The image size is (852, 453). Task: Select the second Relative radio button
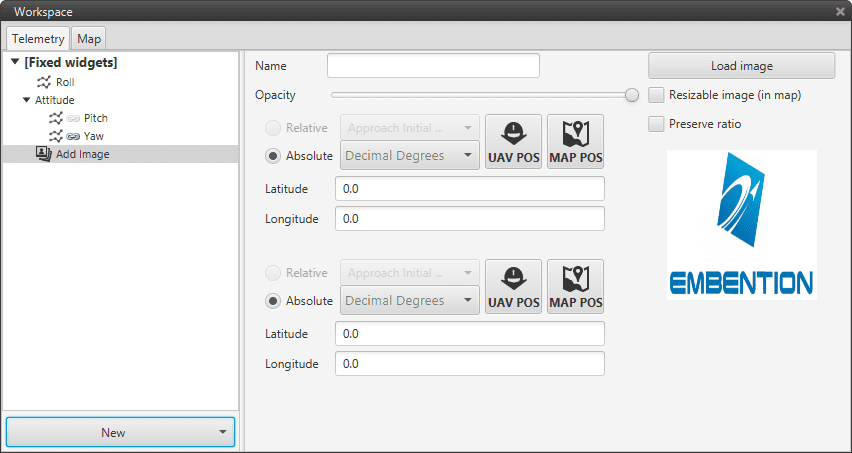[x=273, y=273]
